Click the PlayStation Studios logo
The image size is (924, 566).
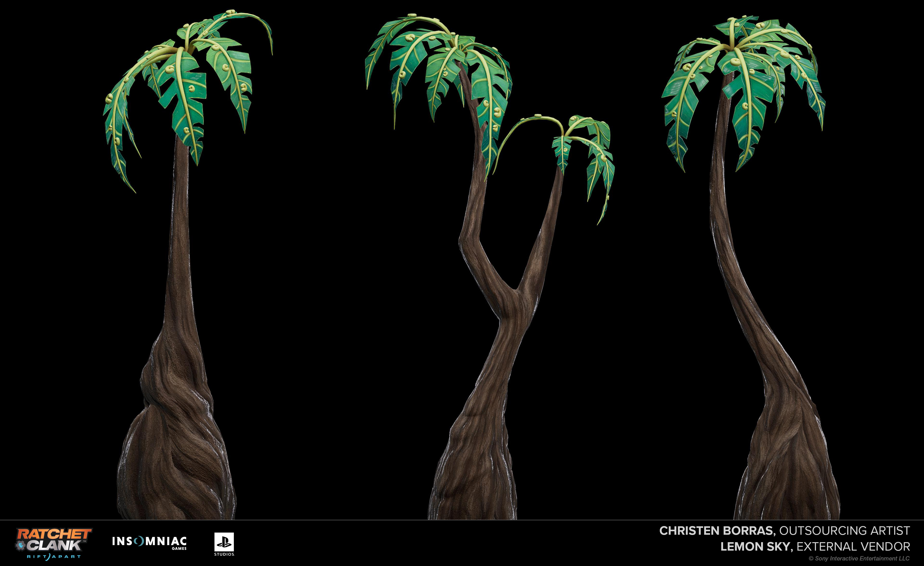click(224, 544)
